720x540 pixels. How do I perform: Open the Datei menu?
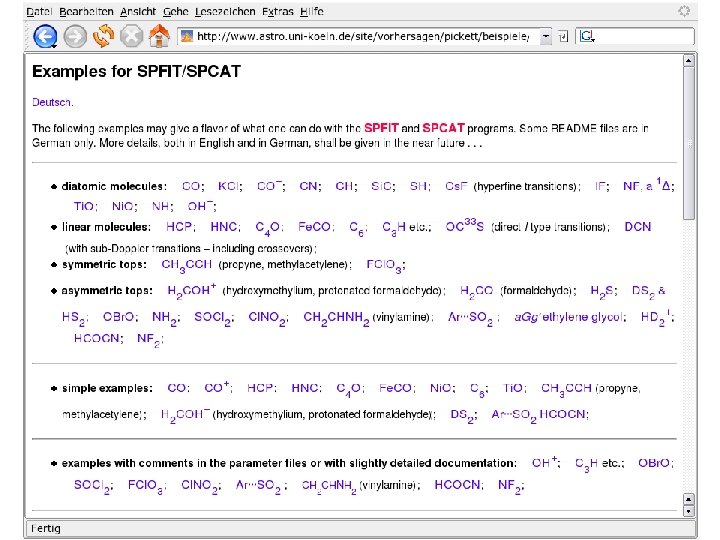[x=39, y=11]
